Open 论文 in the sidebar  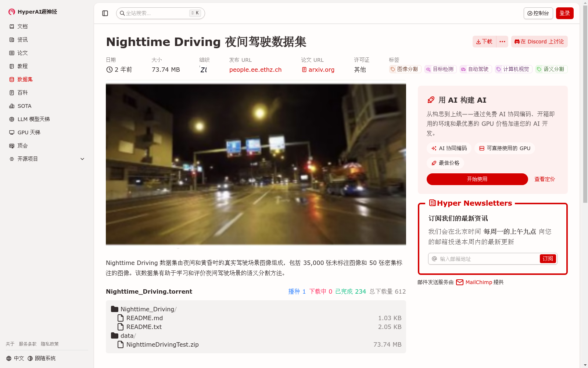tap(47, 53)
